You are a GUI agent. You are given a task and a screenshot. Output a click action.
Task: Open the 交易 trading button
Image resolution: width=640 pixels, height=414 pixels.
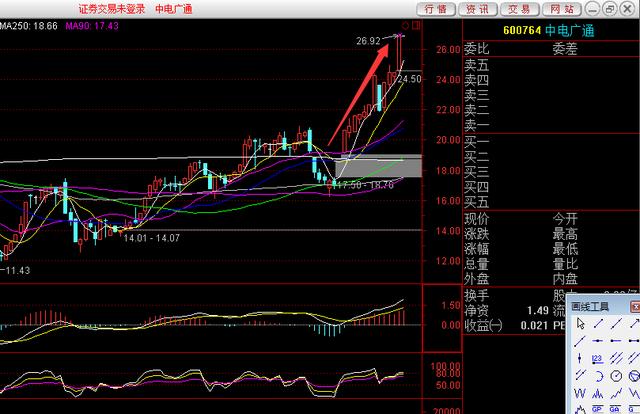[520, 9]
